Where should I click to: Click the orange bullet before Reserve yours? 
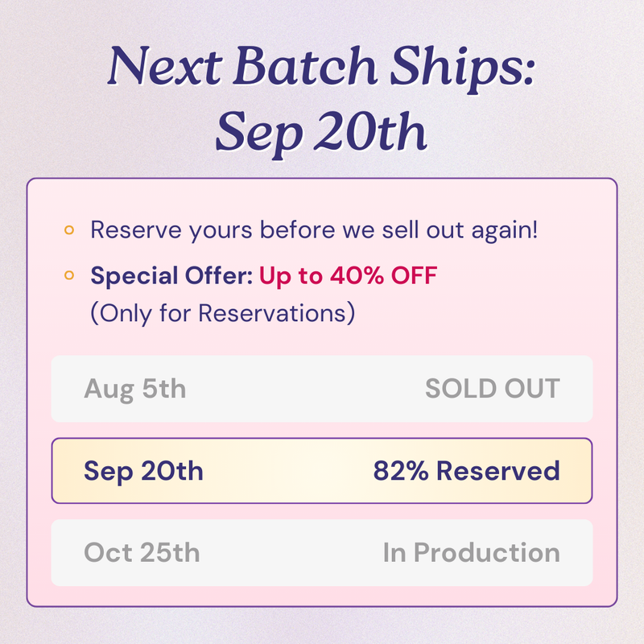click(69, 229)
